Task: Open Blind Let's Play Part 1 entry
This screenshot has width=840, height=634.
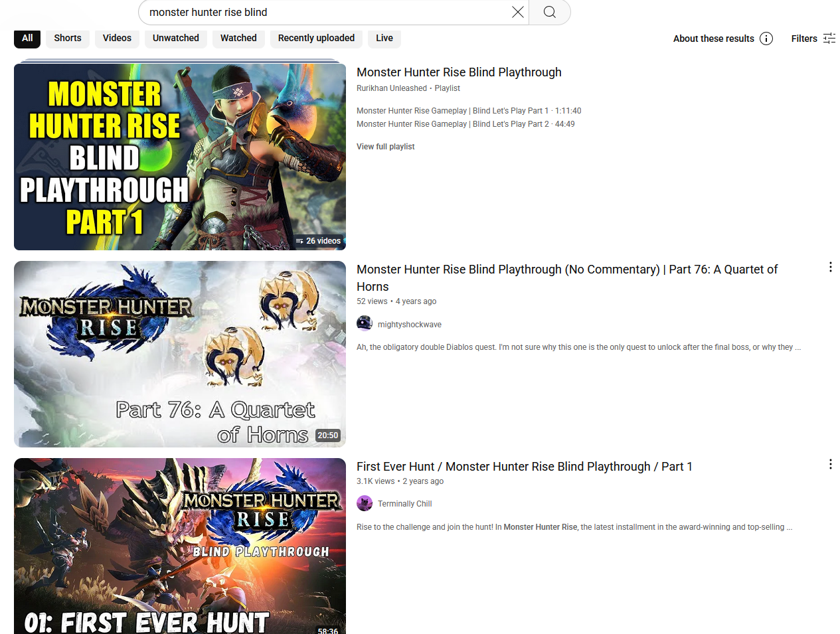Action: click(x=469, y=111)
